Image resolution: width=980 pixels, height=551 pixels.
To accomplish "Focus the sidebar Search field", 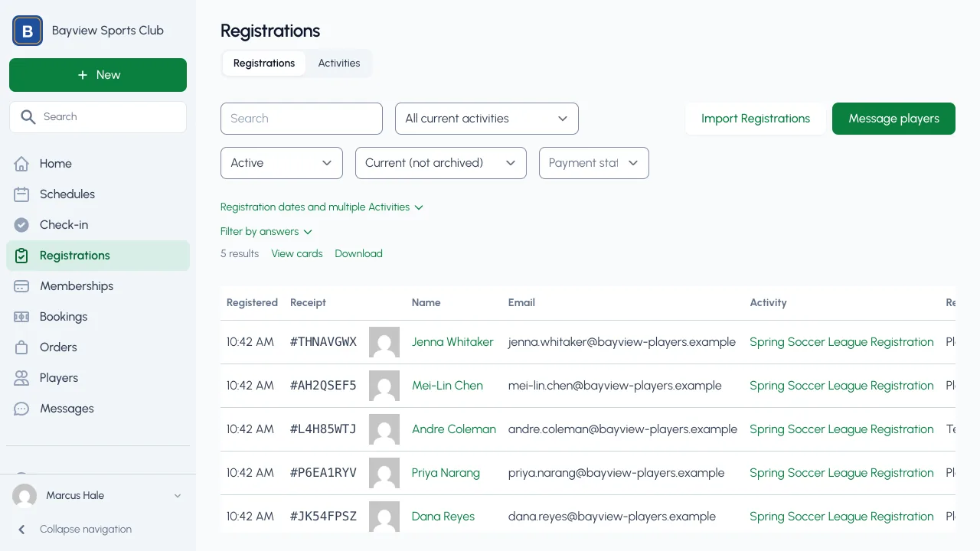I will (x=98, y=117).
